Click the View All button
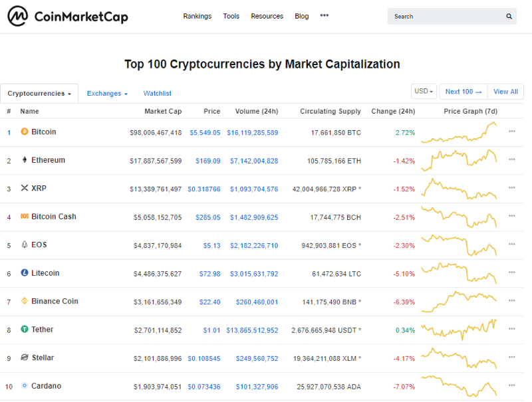The image size is (532, 402). 505,92
